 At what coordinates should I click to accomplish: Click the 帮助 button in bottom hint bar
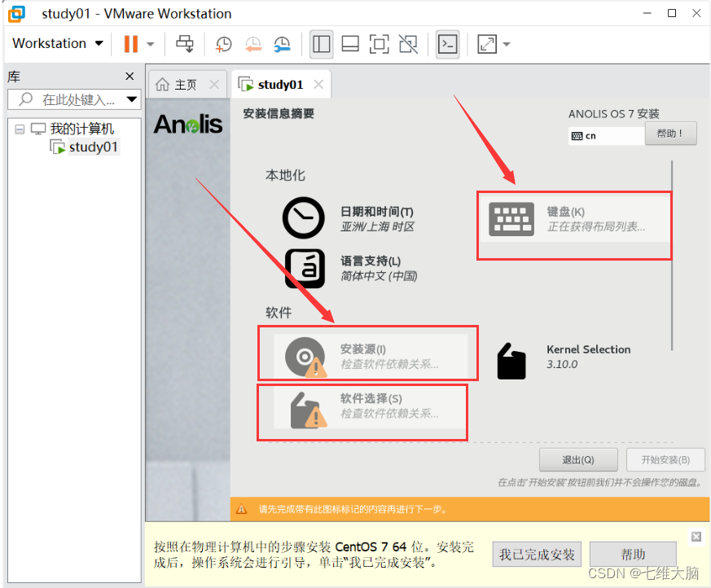tap(633, 554)
